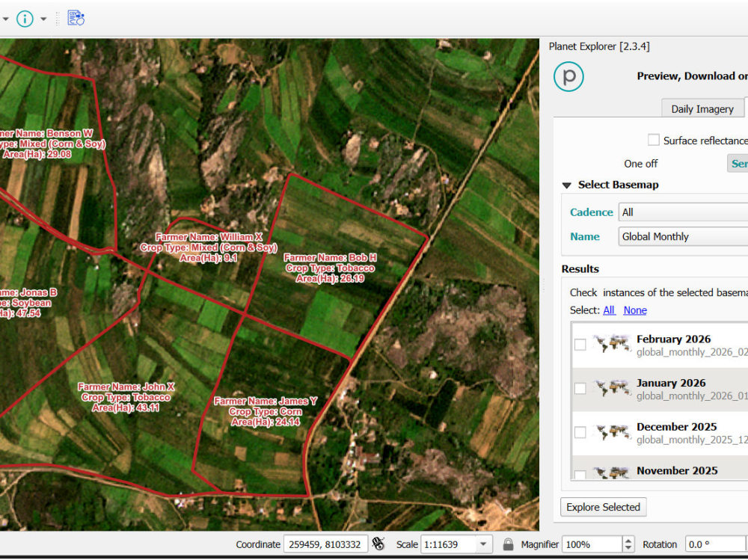Viewport: 748px width, 560px height.
Task: Check the November 2025 basemap checkbox
Action: click(580, 474)
